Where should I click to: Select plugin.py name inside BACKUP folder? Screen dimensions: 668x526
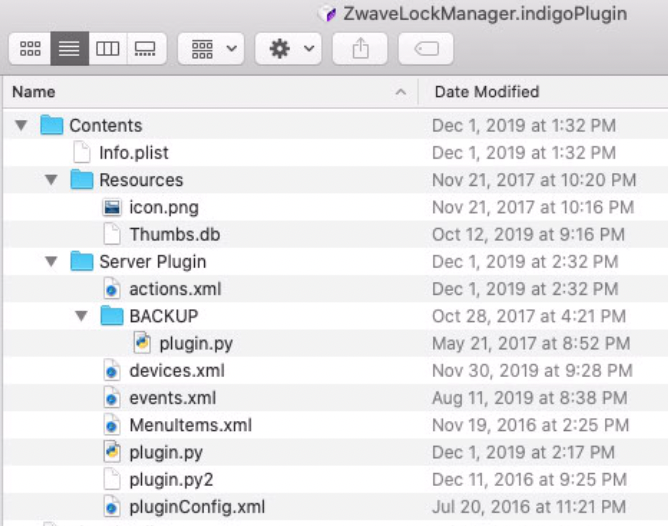[196, 344]
